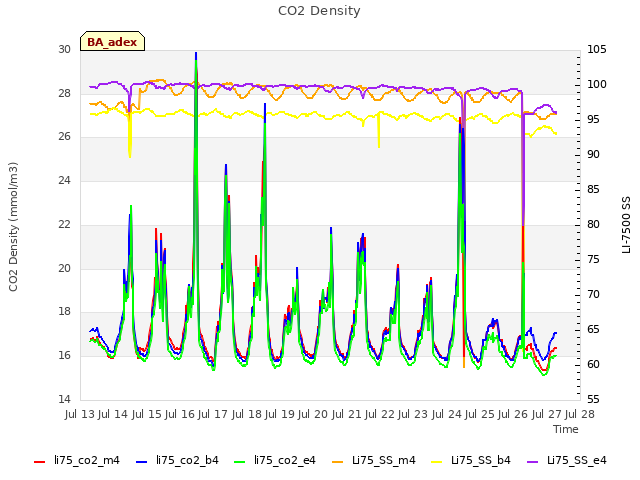The width and height of the screenshot is (640, 480).
Task: Click the Time axis label
Action: tap(566, 429)
